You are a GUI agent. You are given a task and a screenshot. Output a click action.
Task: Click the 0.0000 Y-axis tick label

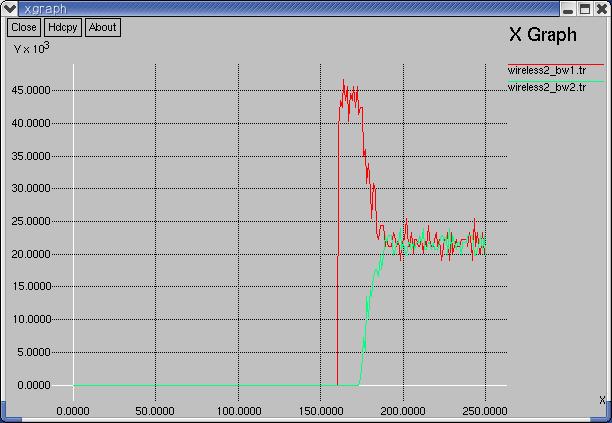[34, 386]
